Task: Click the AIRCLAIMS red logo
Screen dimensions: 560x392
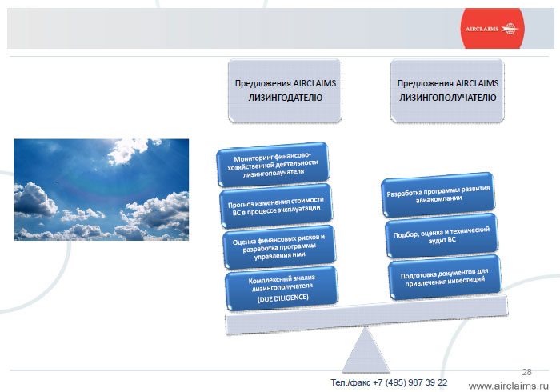Action: (x=492, y=29)
